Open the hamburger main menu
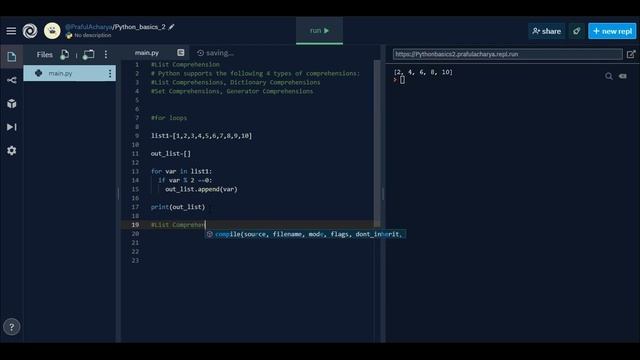This screenshot has width=640, height=360. coord(11,31)
